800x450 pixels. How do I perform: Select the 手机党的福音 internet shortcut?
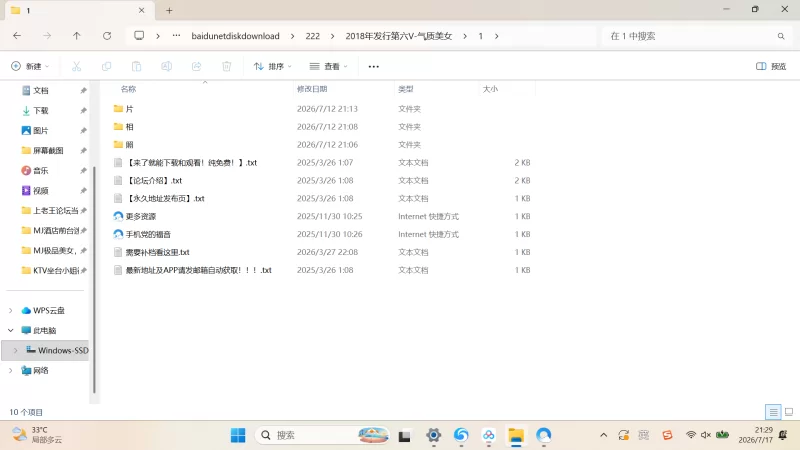pyautogui.click(x=148, y=234)
